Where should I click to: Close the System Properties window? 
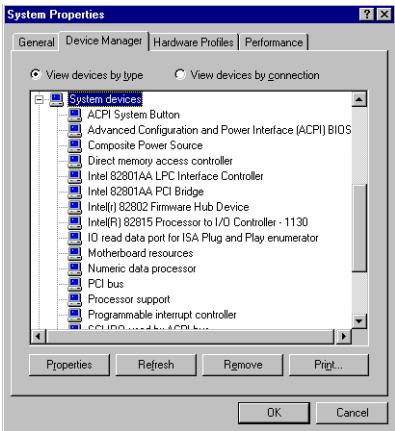[x=384, y=14]
